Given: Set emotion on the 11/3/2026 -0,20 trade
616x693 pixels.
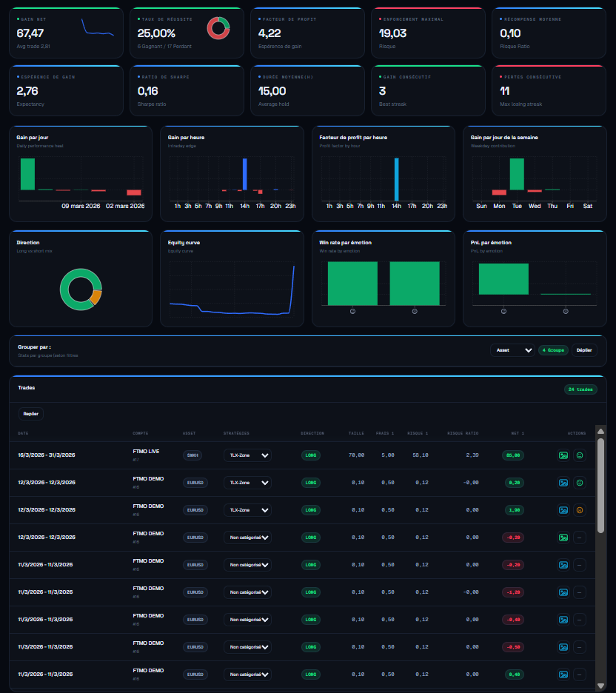Looking at the screenshot, I should coord(580,565).
